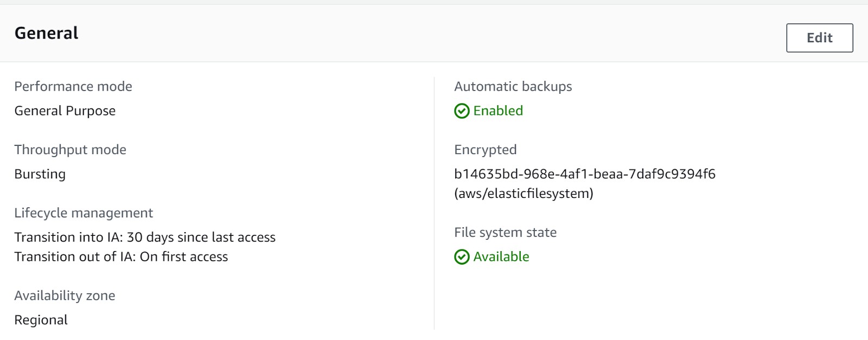Click the aws/elasticfilesystem key alias
Viewport: 868px width, 340px height.
[524, 194]
